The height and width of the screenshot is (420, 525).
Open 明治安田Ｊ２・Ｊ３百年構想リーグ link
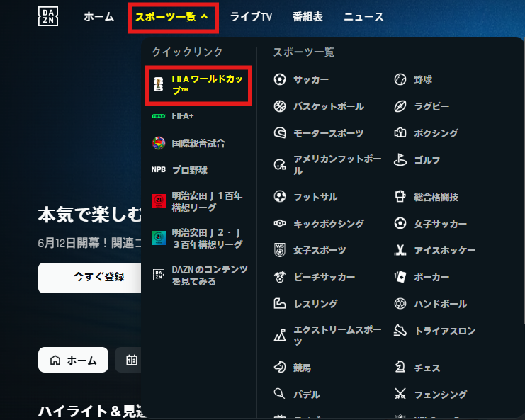pos(207,238)
